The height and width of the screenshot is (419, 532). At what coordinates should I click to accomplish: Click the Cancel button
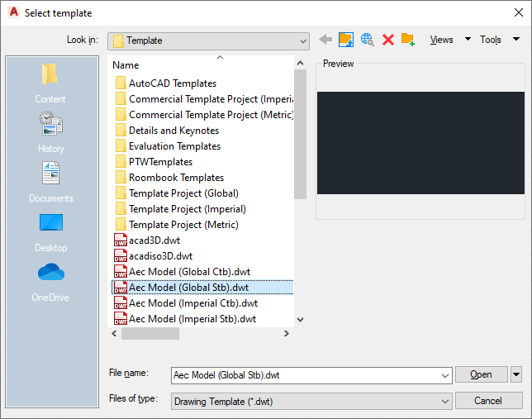488,401
